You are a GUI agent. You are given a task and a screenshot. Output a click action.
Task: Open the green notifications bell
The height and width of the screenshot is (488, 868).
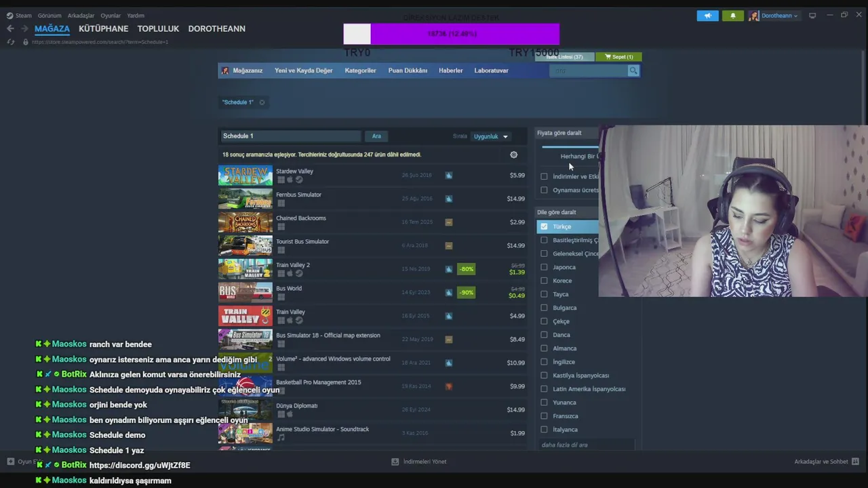[x=732, y=16]
